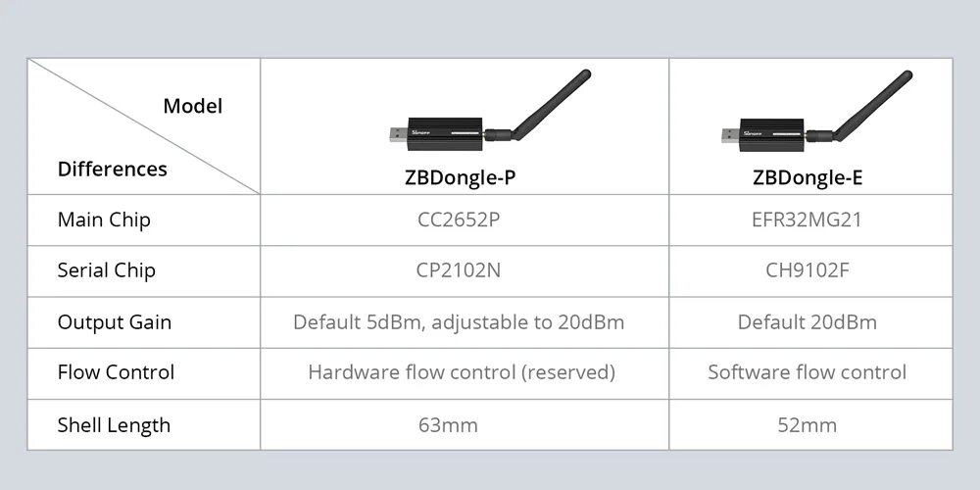Viewport: 980px width, 490px height.
Task: Select the ZBDongle-P model heading
Action: coord(460,178)
